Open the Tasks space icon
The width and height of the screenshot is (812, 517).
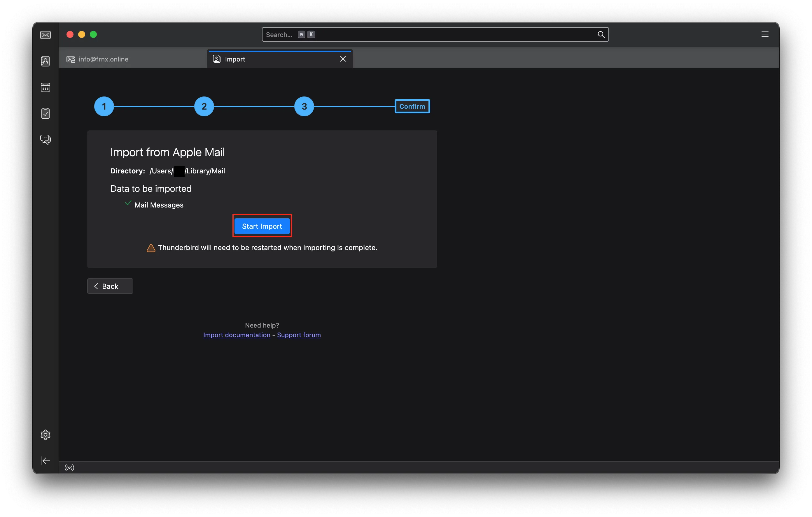click(x=45, y=113)
